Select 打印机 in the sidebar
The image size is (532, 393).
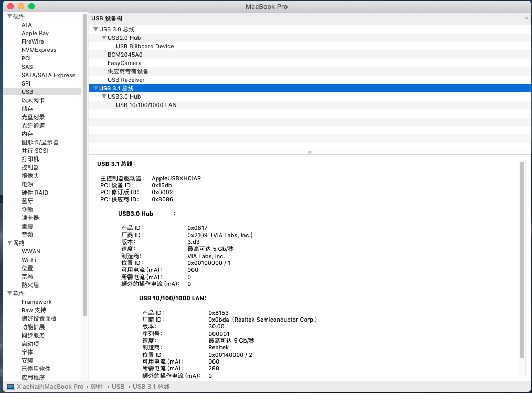(x=30, y=159)
